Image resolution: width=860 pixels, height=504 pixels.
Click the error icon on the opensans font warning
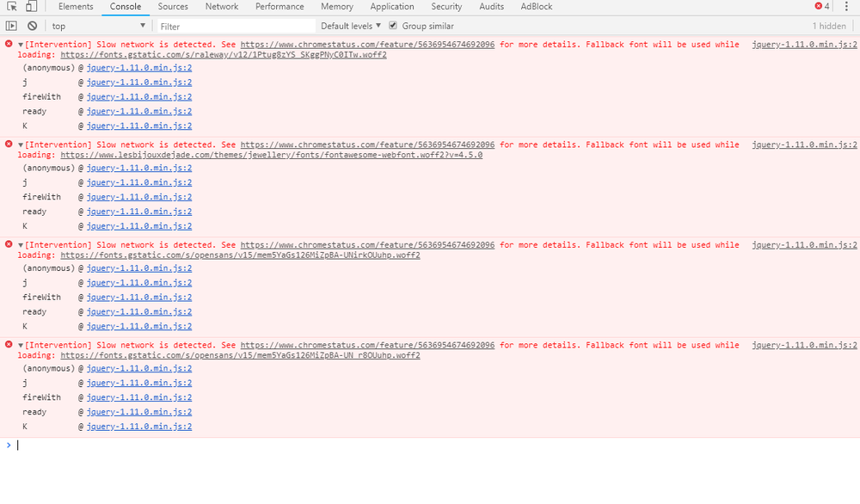click(8, 244)
